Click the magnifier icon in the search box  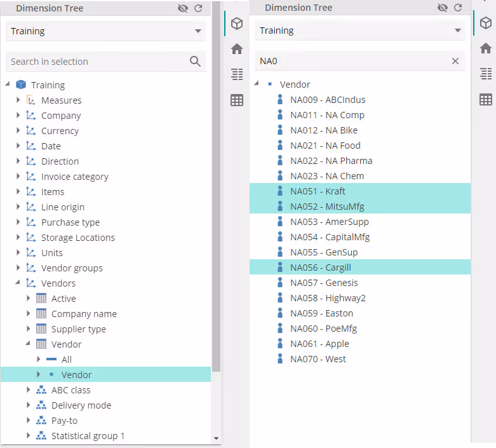[x=195, y=62]
